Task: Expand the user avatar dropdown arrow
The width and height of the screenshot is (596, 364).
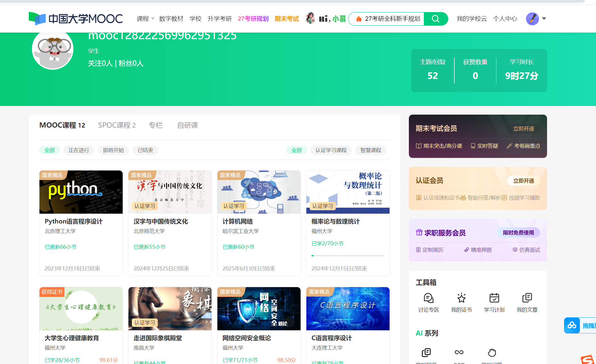Action: pos(544,19)
